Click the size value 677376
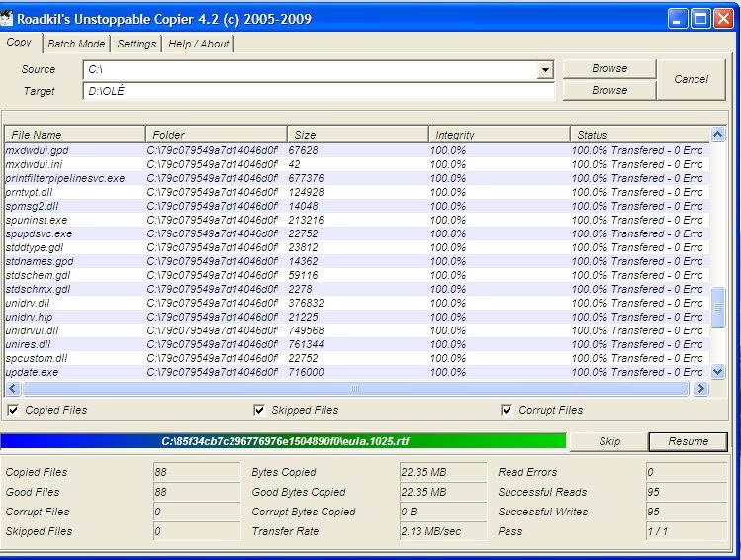741x560 pixels. coord(306,178)
